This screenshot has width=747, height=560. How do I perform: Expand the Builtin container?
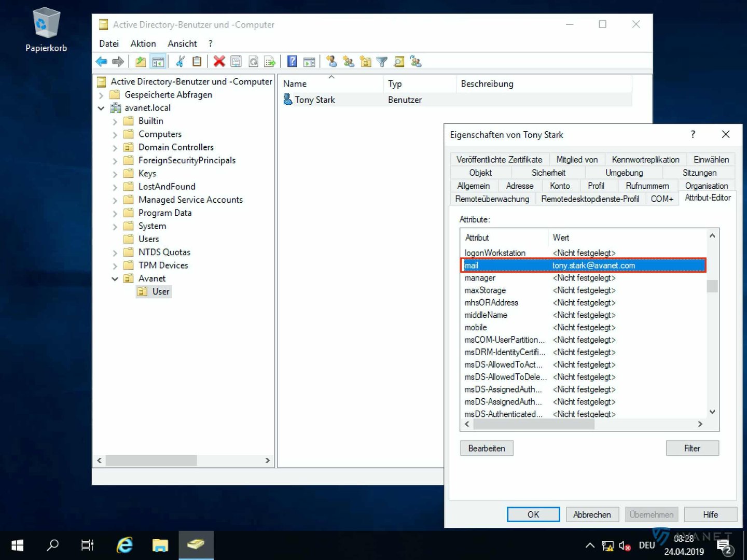coord(115,122)
